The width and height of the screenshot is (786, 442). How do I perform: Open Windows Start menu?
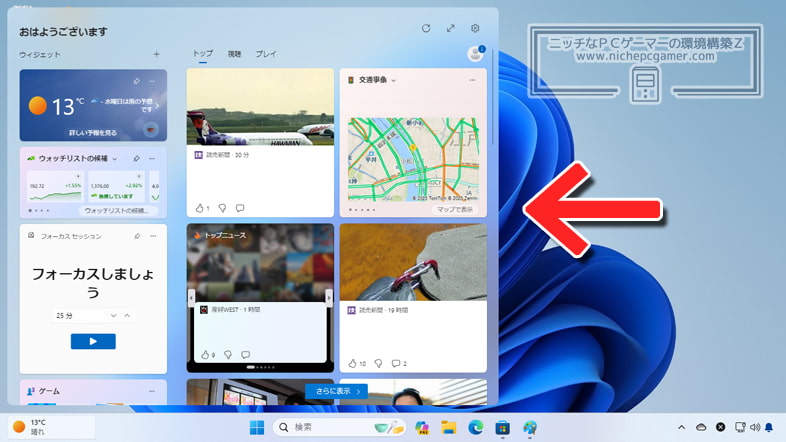257,427
